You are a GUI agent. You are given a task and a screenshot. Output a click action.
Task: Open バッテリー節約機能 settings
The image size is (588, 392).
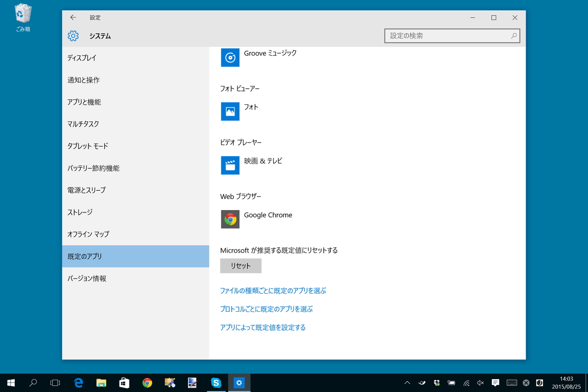coord(136,168)
